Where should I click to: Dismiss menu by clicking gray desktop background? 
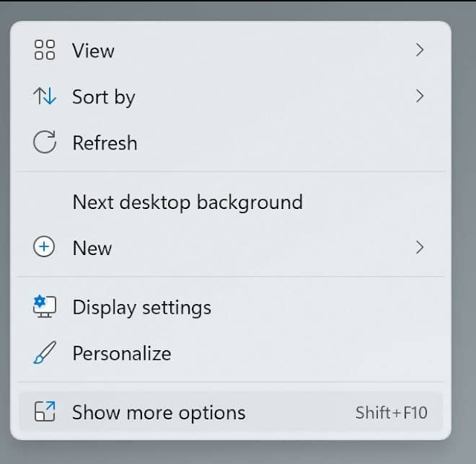tap(464, 231)
